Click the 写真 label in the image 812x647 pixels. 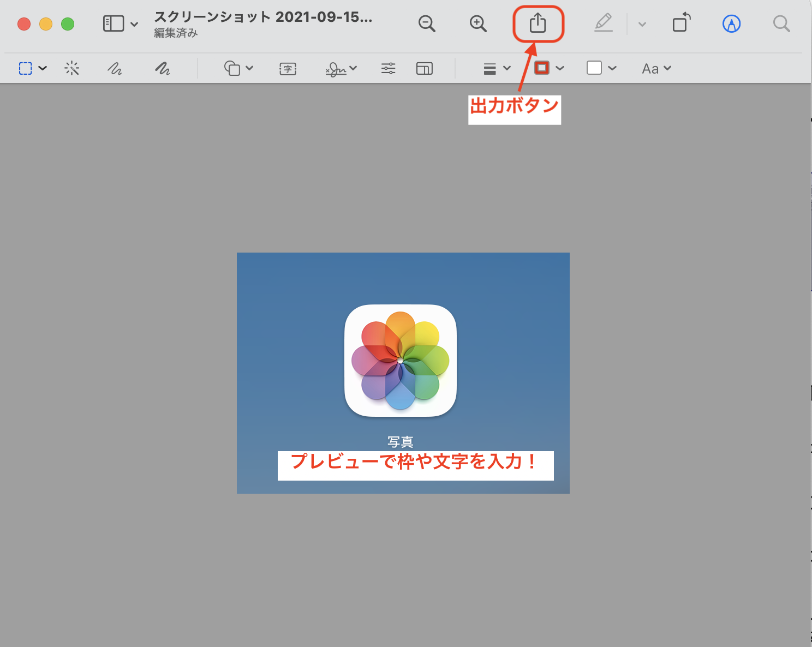(401, 442)
